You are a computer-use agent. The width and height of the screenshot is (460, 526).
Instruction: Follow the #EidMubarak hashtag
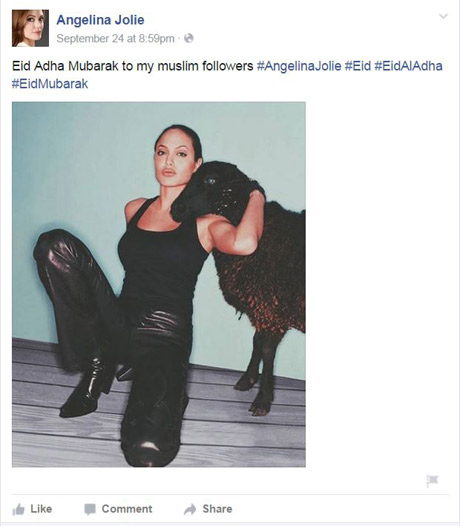[50, 84]
